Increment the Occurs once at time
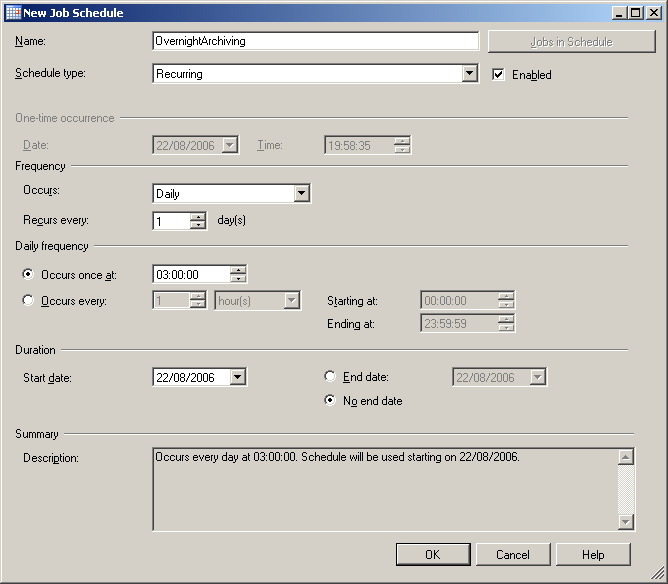Image resolution: width=668 pixels, height=584 pixels. 238,269
